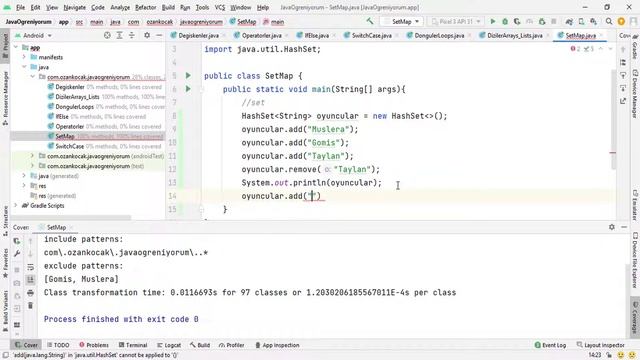
Task: Run the app with green play button
Action: 493,21
